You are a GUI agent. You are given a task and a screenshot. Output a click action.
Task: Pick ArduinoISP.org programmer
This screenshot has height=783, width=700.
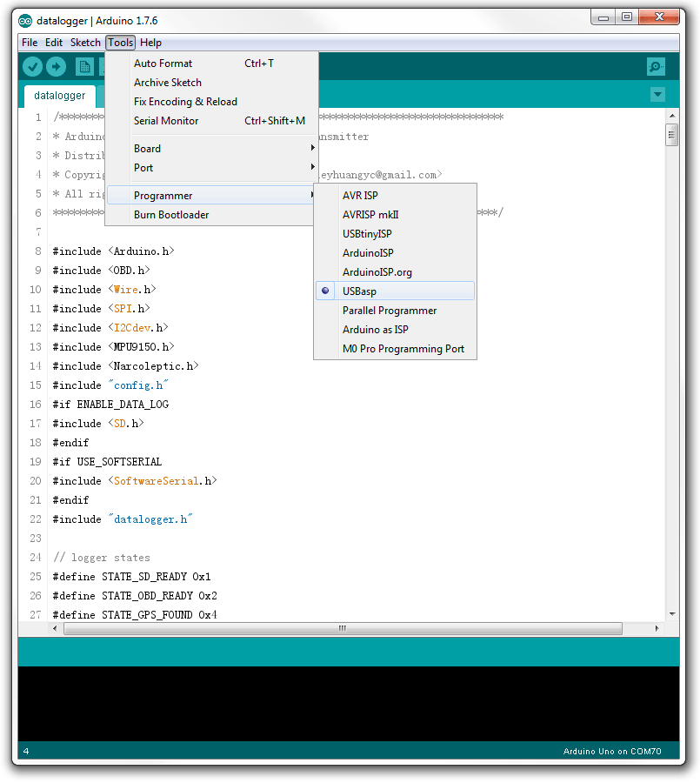(395, 272)
